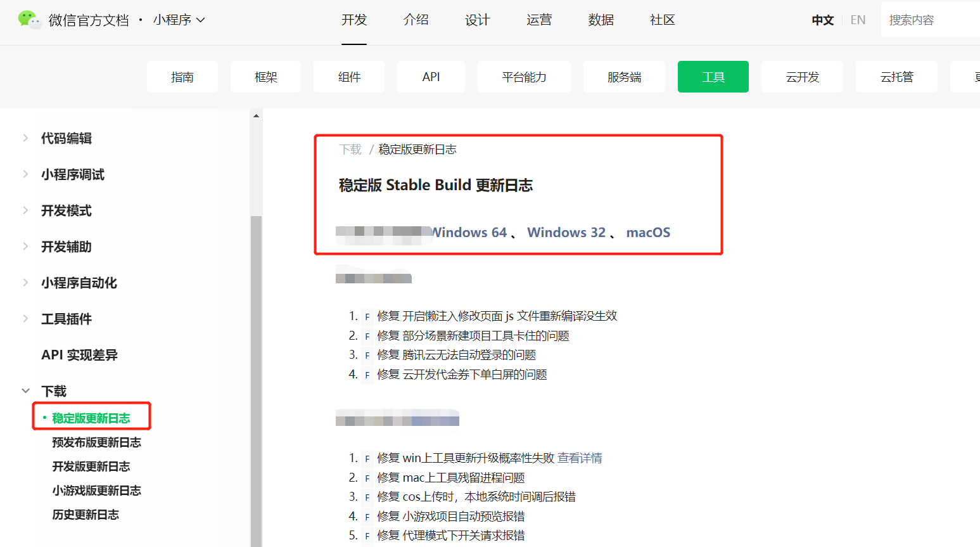This screenshot has height=547, width=980.
Task: Click 稳定版更新日志 breadcrumb text
Action: (x=417, y=150)
